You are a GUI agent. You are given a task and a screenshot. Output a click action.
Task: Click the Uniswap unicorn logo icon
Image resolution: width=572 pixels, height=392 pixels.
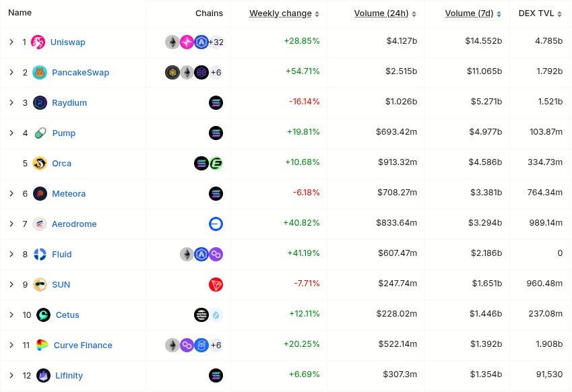38,42
